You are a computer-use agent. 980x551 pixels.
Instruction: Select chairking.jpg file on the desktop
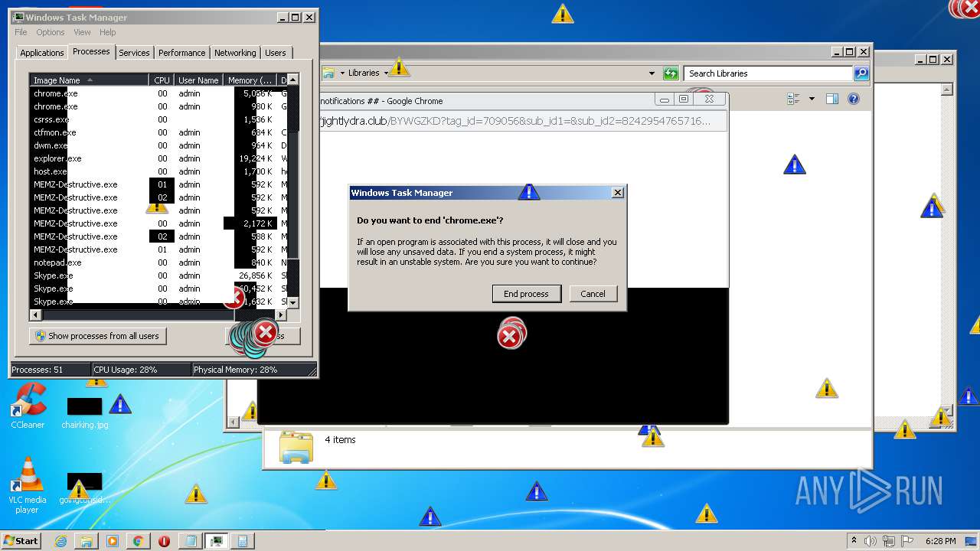coord(85,413)
